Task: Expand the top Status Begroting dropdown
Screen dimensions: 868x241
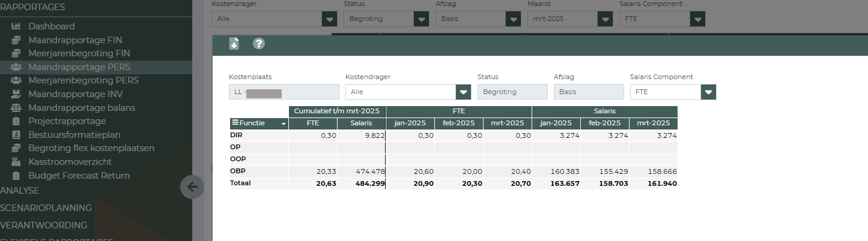Action: pos(422,19)
